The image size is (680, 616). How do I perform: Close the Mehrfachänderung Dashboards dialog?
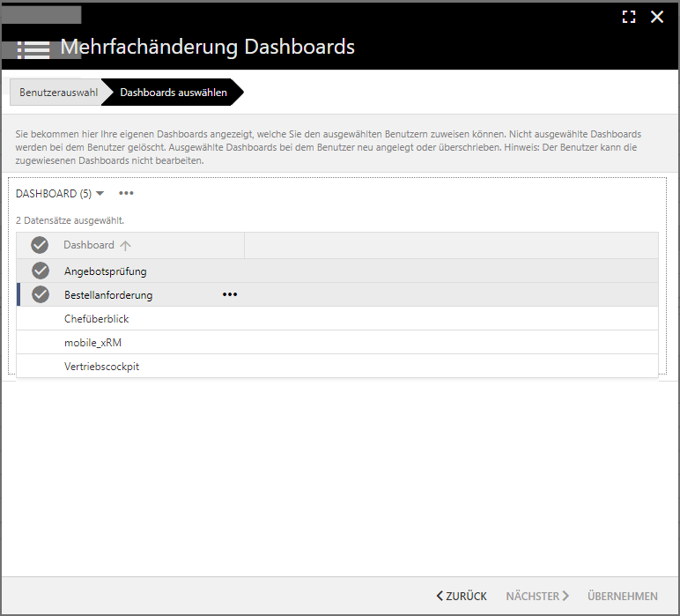(x=657, y=17)
